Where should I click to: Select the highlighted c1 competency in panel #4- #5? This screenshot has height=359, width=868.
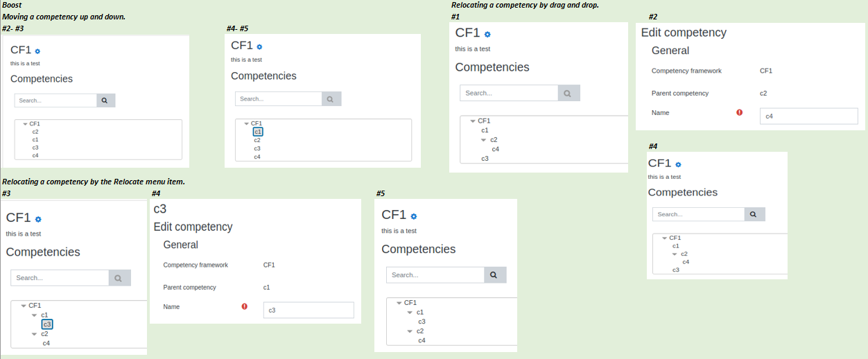point(257,132)
